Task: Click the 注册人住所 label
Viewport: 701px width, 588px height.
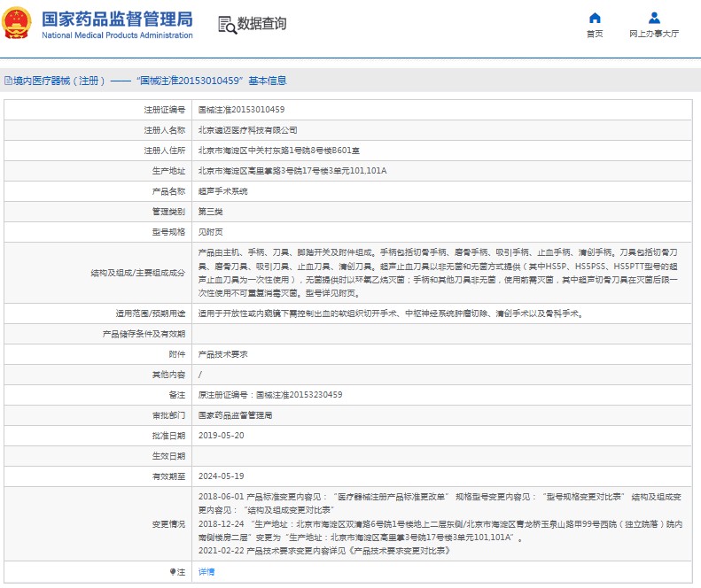Action: [165, 151]
